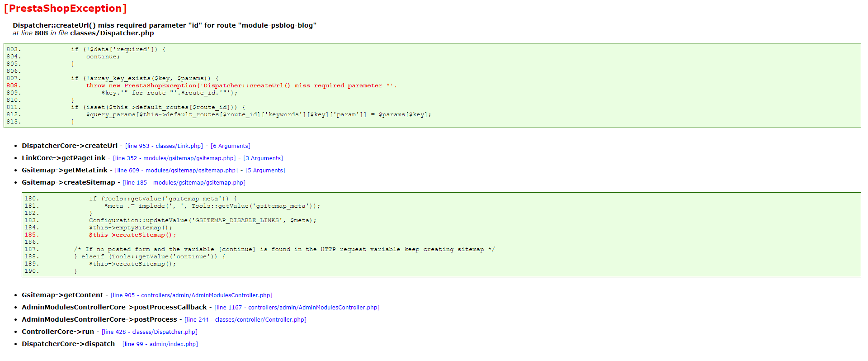
Task: Select the createUrl missing parameter error message
Action: click(165, 25)
